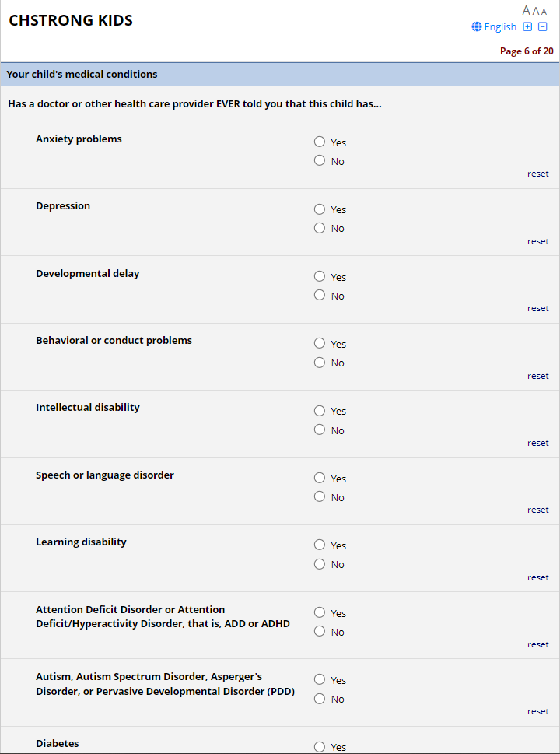Select Yes for Autism Spectrum Disorder
Screen dimensions: 560x754
click(320, 679)
